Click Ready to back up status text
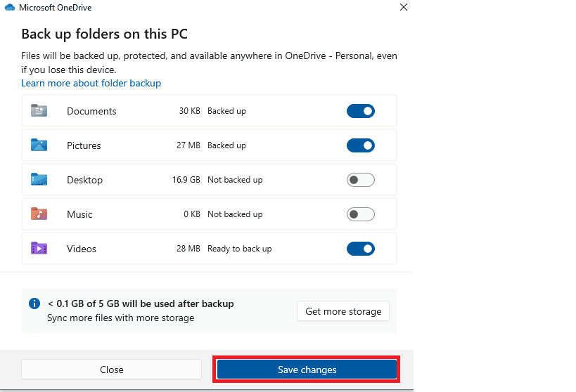 (240, 249)
